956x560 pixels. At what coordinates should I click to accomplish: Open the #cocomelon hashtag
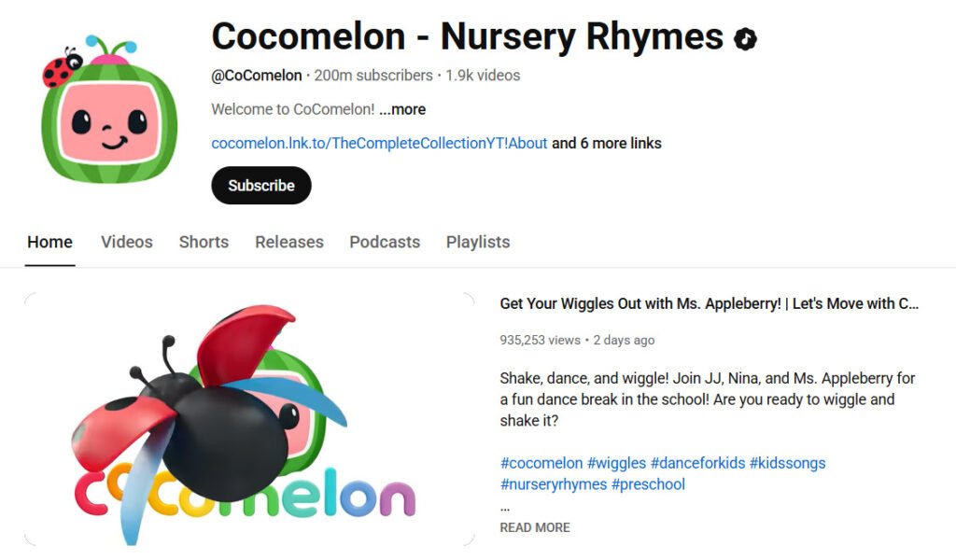(x=540, y=462)
